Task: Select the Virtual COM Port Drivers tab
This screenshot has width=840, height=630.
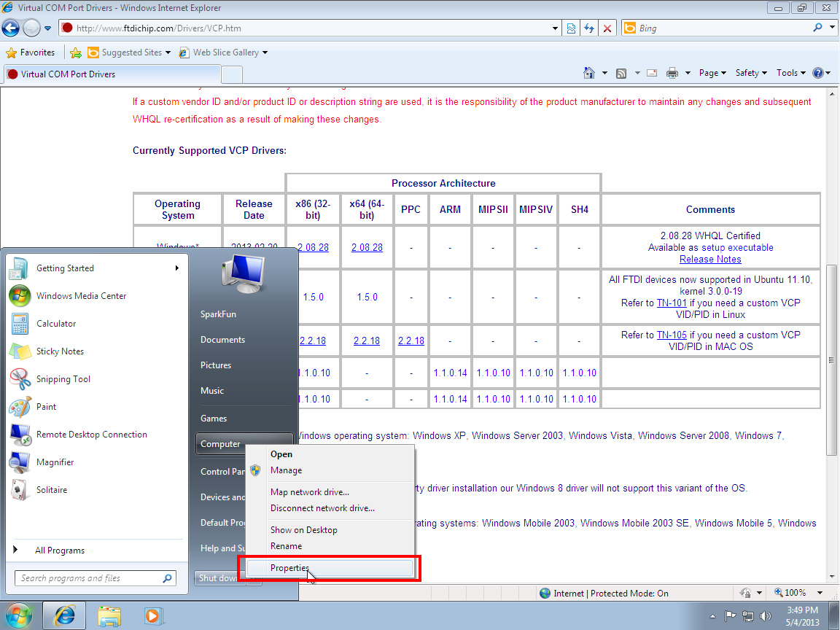Action: coord(112,74)
